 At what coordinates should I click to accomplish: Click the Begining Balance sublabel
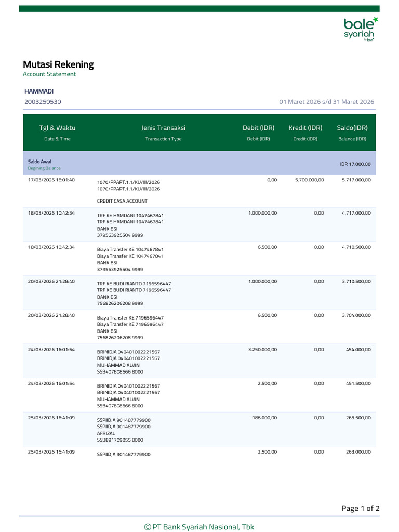[44, 168]
